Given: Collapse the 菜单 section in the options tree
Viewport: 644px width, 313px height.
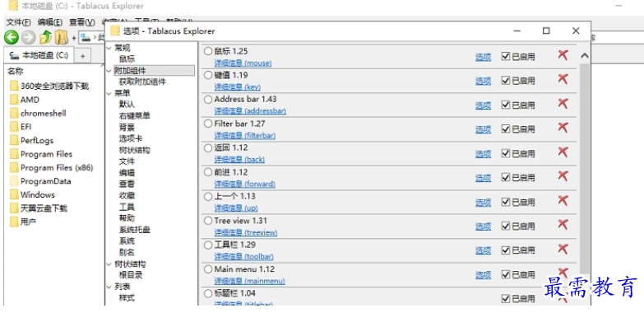Looking at the screenshot, I should coord(109,94).
